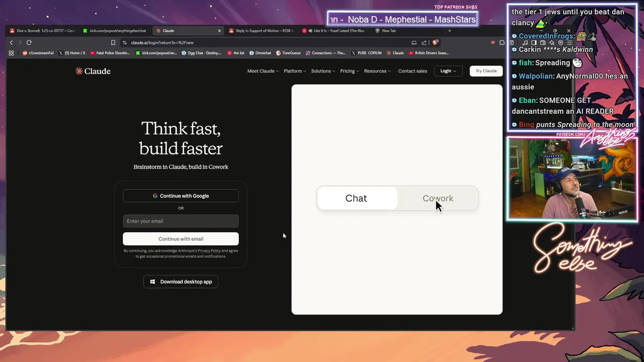Click the site settings icon beside the URL
This screenshot has height=362, width=644.
point(125,43)
